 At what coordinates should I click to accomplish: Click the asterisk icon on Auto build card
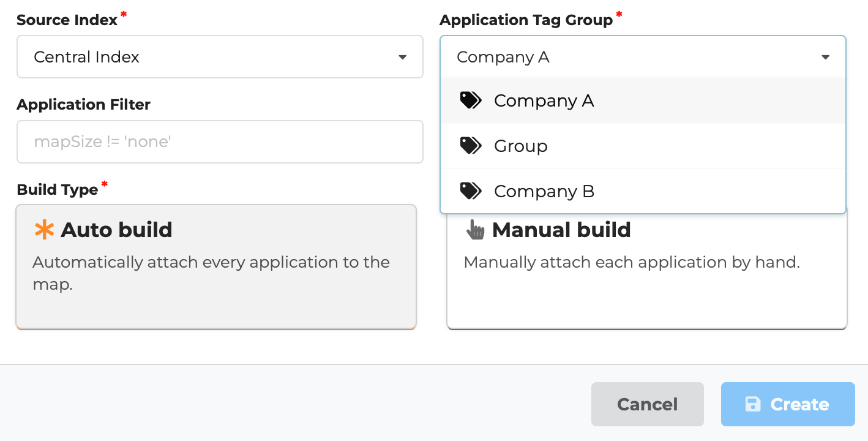pos(43,230)
